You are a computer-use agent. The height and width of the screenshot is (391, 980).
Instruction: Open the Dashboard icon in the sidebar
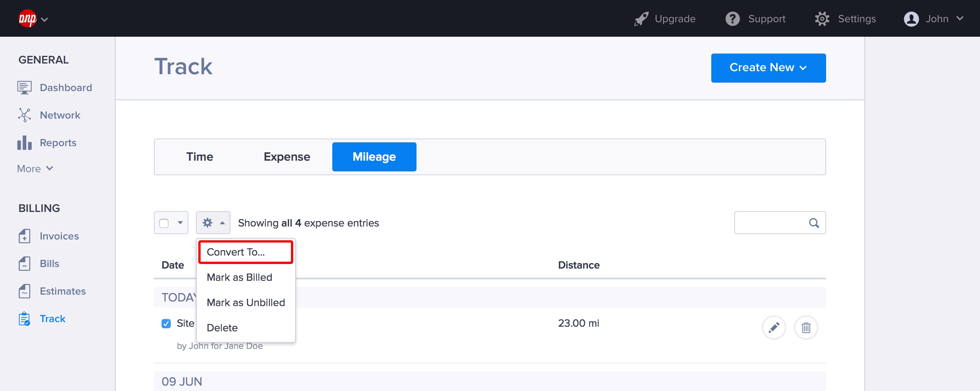[24, 88]
